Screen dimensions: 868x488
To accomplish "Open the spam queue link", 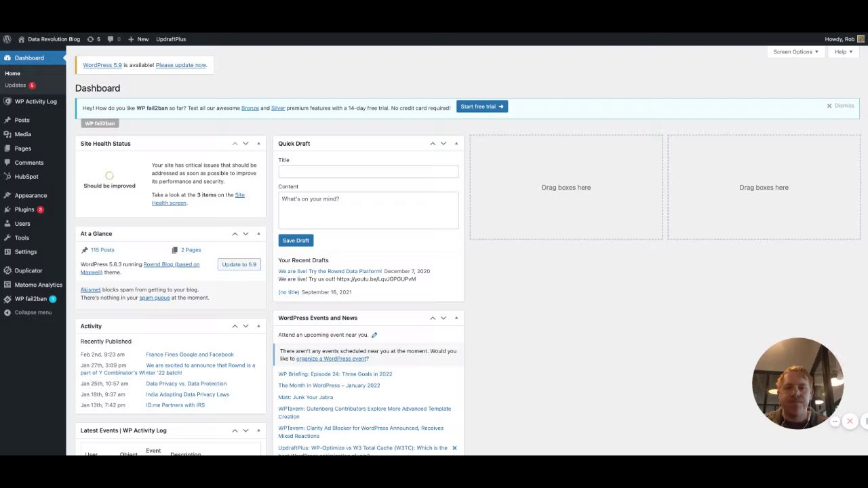I will coord(155,298).
